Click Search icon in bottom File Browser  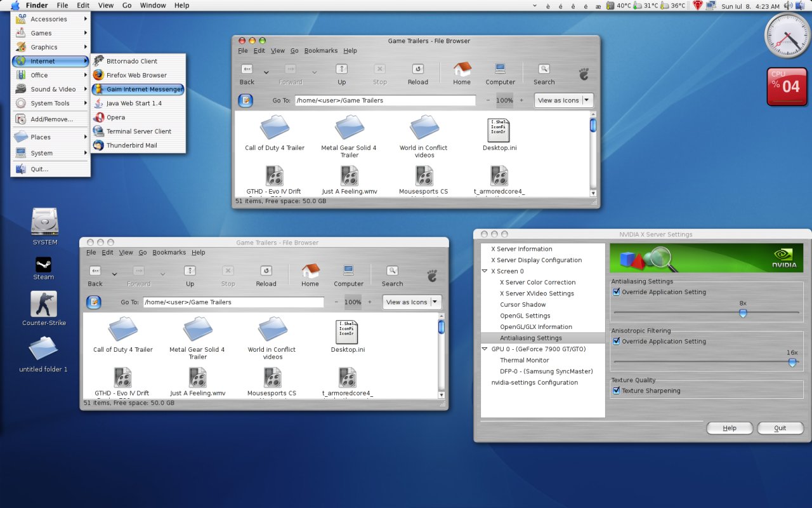[392, 276]
